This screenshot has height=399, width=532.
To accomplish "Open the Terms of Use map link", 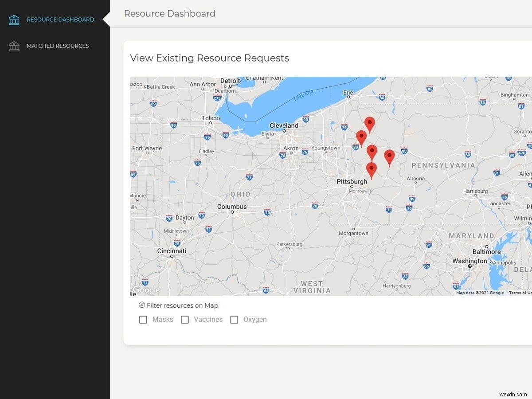I will click(520, 293).
